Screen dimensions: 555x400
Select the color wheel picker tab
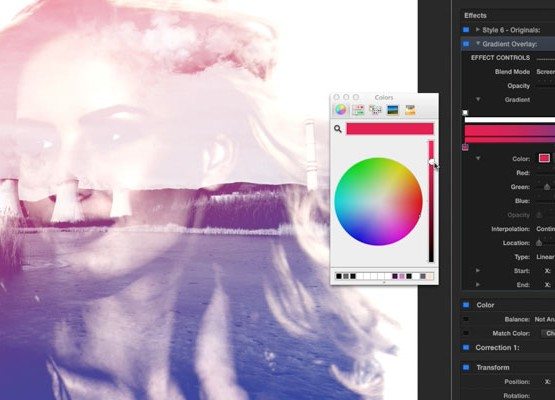click(341, 110)
